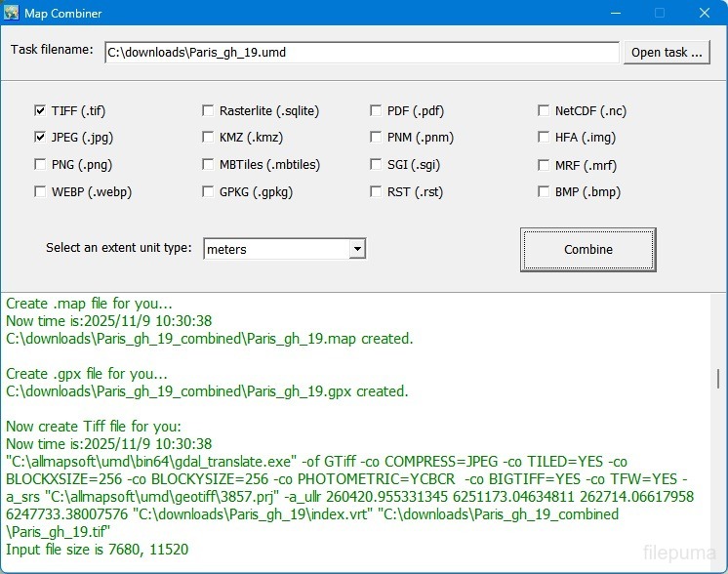
Task: Click the Map Combiner app icon
Action: coord(12,14)
